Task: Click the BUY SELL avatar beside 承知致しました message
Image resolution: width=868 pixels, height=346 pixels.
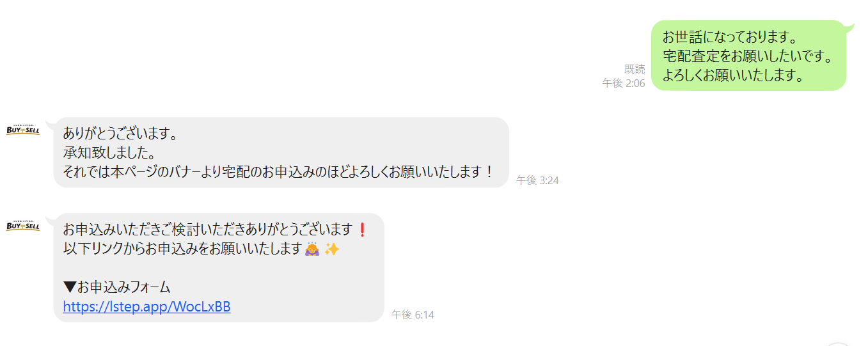Action: pos(23,130)
